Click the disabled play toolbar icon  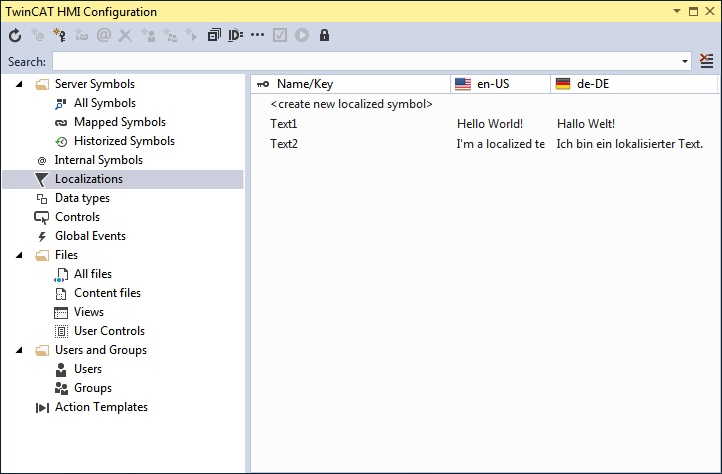click(302, 35)
